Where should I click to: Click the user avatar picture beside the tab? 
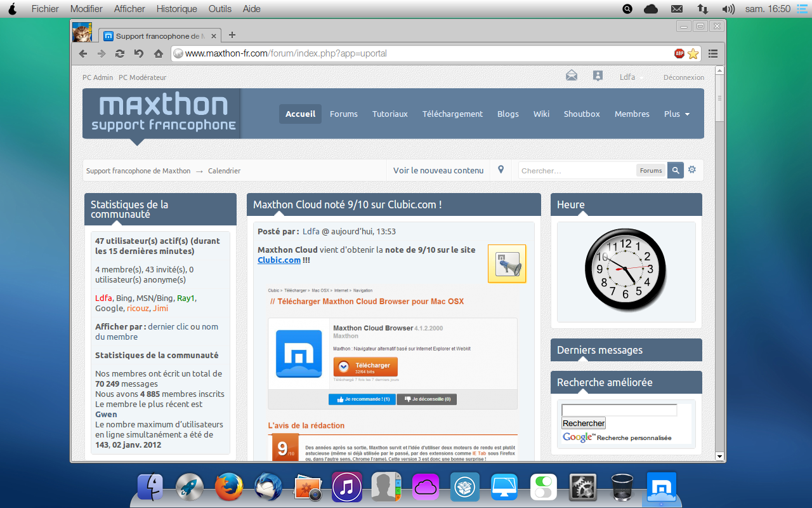tap(82, 32)
